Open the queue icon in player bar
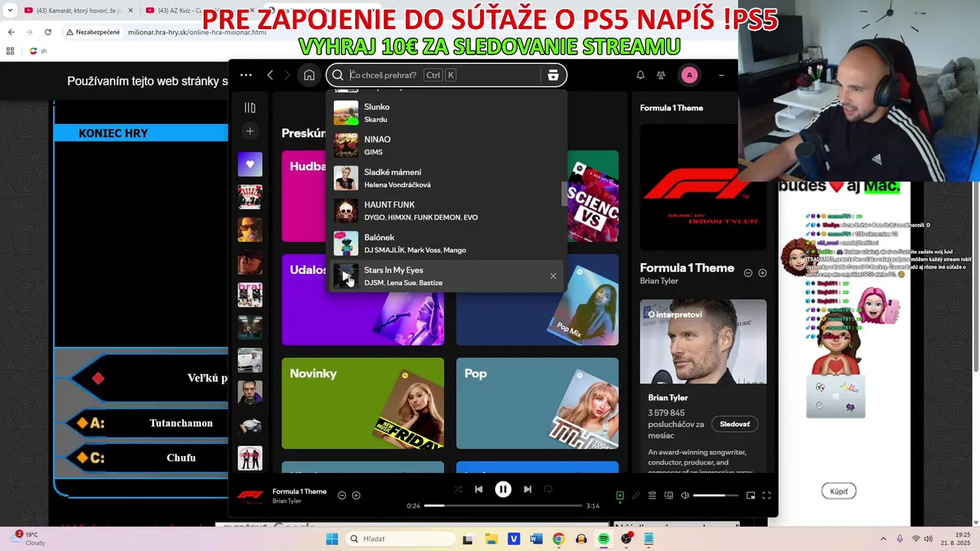980x551 pixels. (x=652, y=496)
